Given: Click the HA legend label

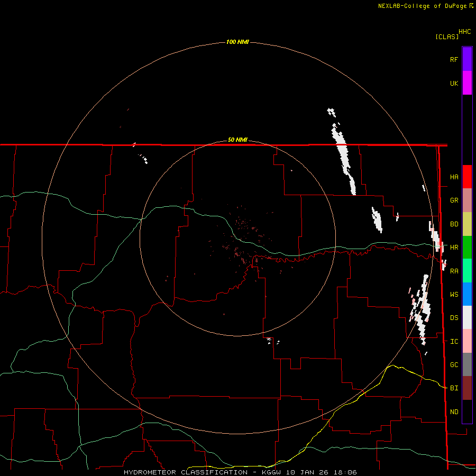Looking at the screenshot, I should 454,177.
